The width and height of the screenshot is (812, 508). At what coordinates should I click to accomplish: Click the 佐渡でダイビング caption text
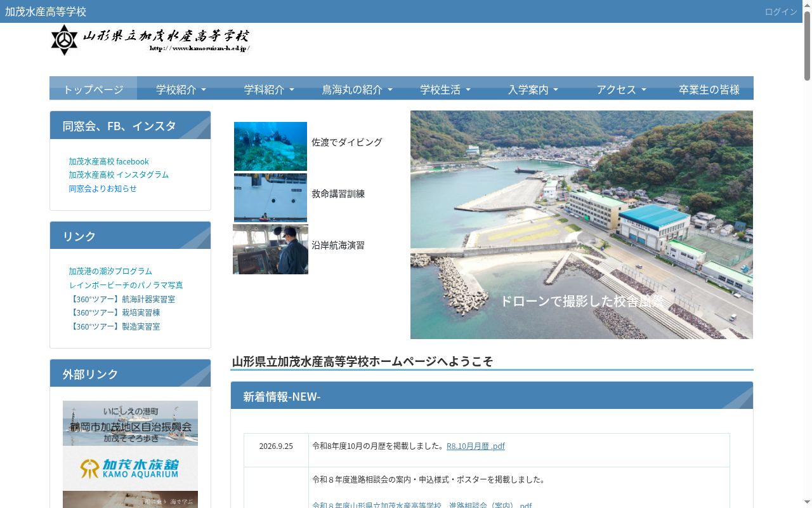point(347,142)
